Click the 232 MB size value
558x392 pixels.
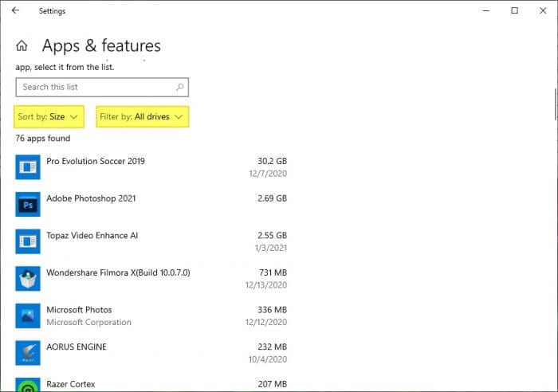click(x=273, y=347)
